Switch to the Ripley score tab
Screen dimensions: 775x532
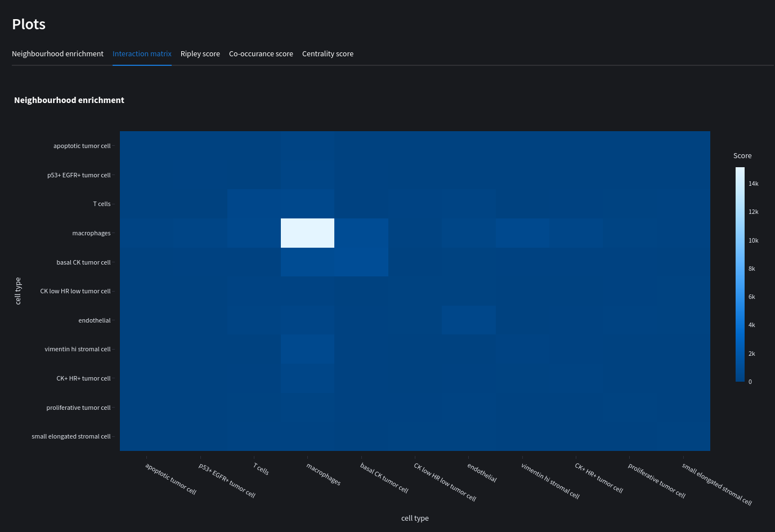click(x=200, y=54)
